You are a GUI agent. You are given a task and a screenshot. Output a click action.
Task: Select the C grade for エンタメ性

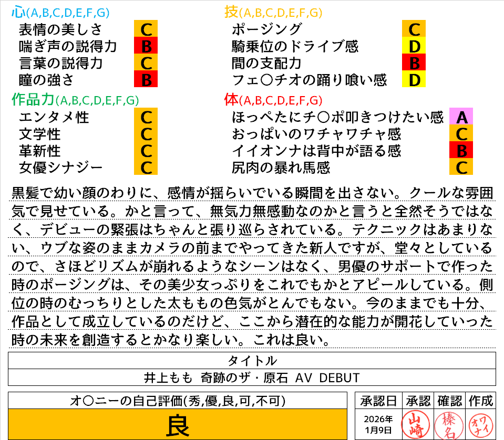pos(146,117)
